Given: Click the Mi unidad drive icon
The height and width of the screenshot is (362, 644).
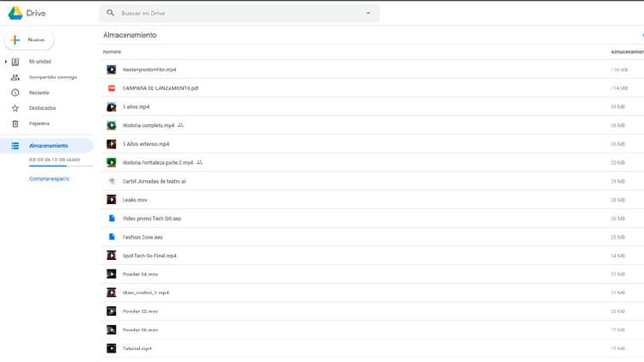Looking at the screenshot, I should pos(15,62).
